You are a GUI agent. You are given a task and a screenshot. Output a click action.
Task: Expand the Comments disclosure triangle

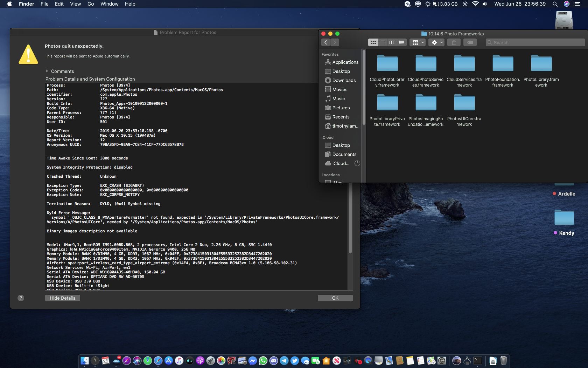click(47, 71)
